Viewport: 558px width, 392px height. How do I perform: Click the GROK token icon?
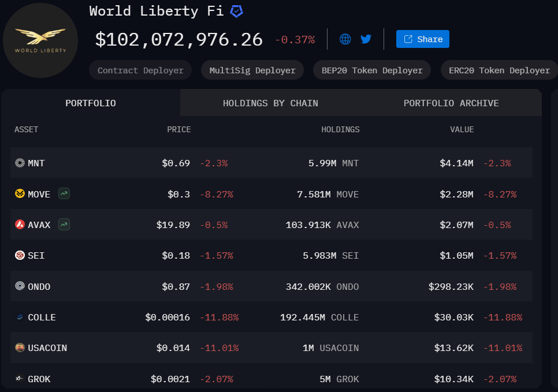tap(20, 379)
